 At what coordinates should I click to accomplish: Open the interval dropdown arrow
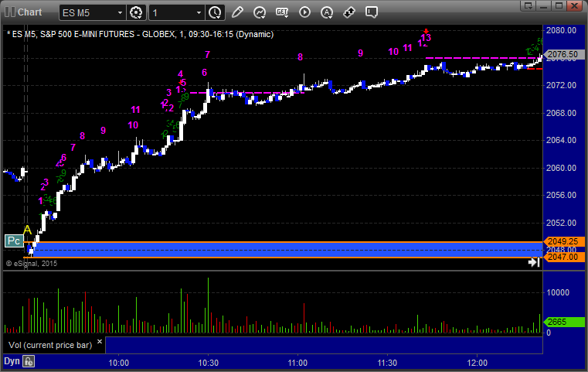pos(199,12)
